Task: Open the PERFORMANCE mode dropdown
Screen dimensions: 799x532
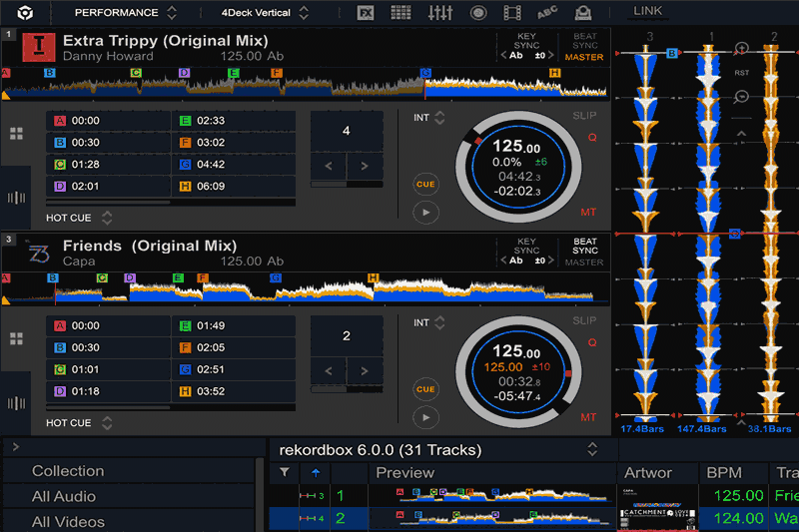Action: [126, 13]
